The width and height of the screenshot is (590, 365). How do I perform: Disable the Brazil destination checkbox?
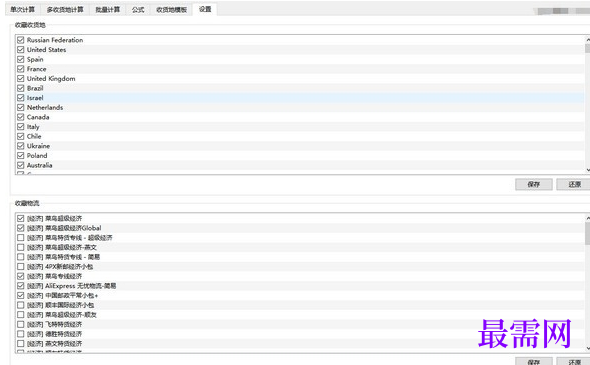coord(21,88)
